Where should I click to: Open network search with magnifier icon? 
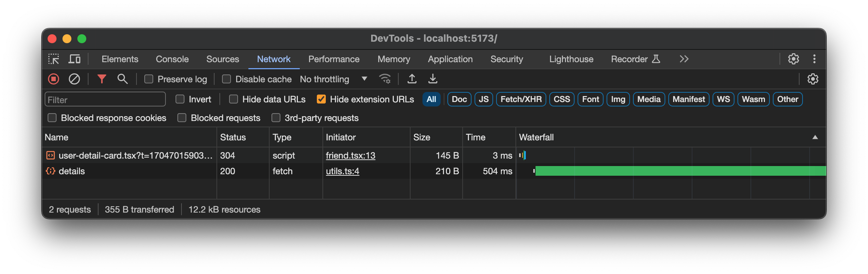point(122,79)
